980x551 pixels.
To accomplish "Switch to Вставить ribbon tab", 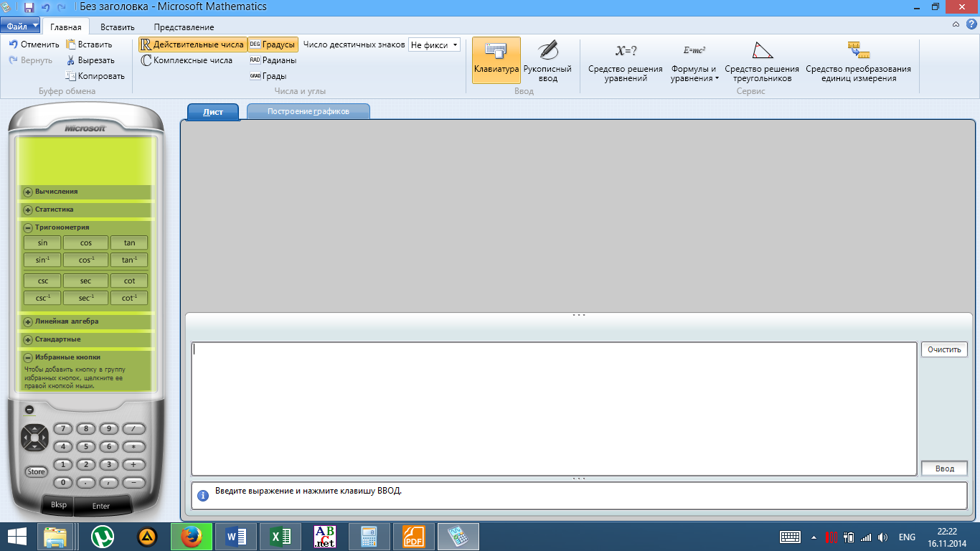I will [x=118, y=27].
